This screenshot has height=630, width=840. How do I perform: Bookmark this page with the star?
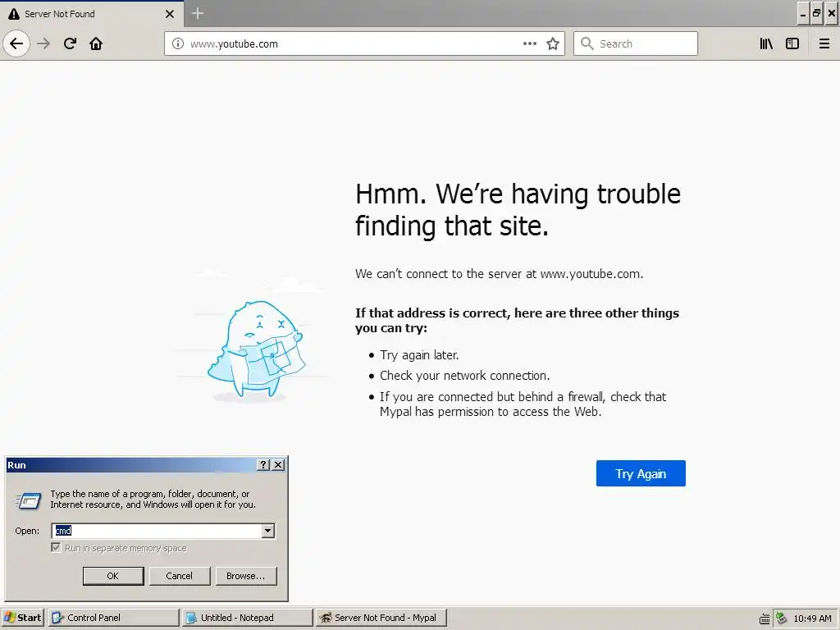[553, 43]
